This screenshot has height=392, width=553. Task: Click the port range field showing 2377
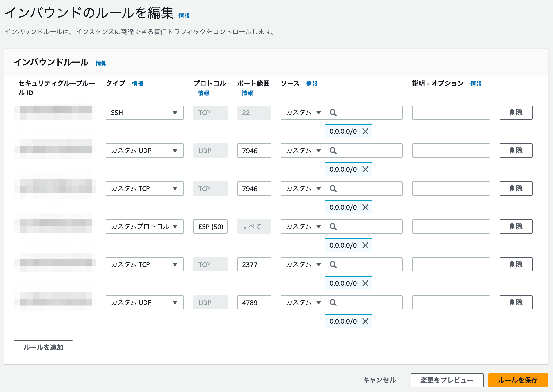click(x=254, y=264)
